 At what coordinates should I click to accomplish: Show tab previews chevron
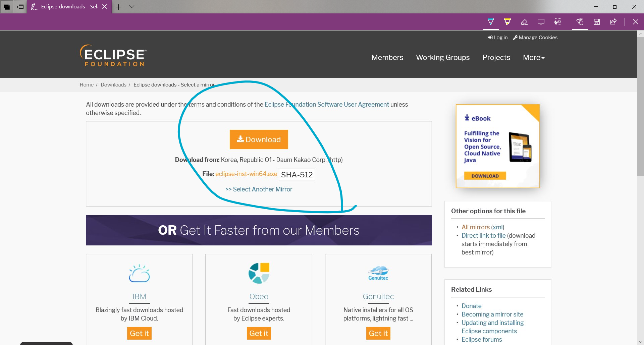131,7
